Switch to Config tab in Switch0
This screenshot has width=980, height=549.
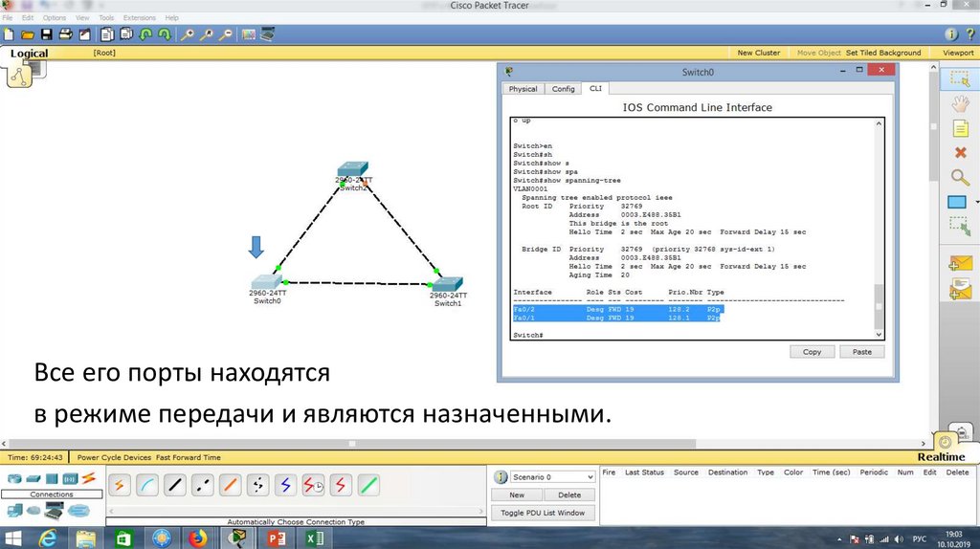point(563,89)
